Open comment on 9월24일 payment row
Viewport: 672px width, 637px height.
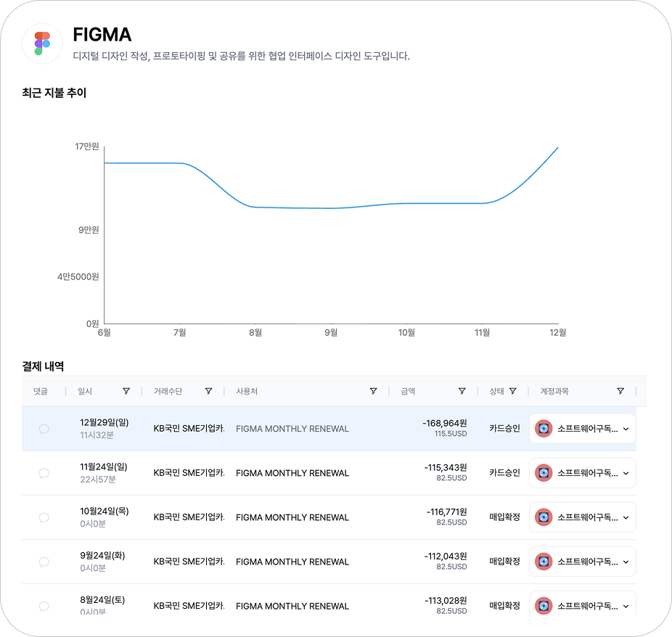tap(44, 562)
